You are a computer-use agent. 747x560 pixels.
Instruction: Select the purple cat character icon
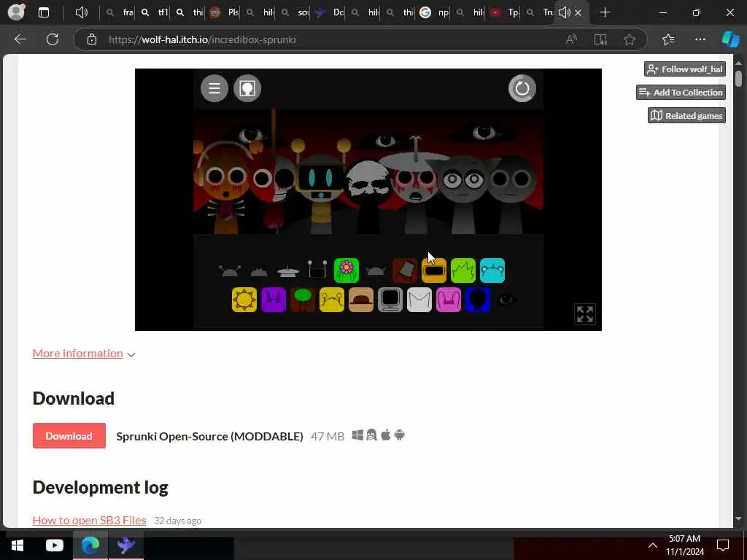pyautogui.click(x=274, y=300)
